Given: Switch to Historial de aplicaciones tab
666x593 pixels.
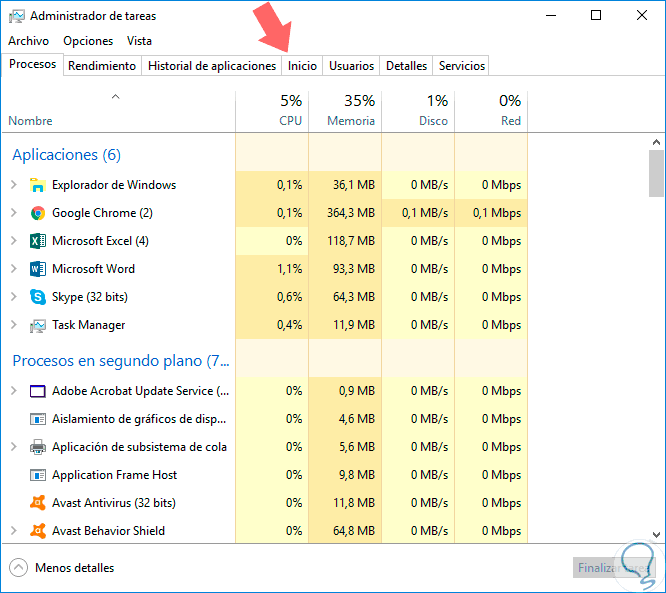Looking at the screenshot, I should [212, 66].
